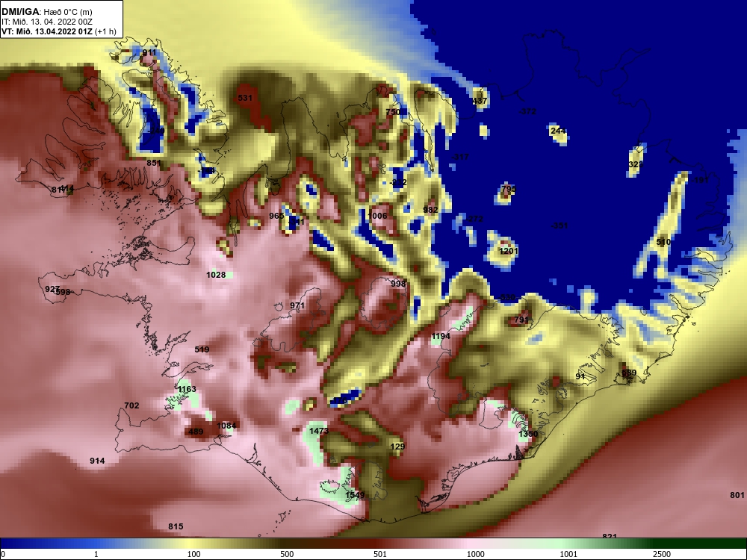The width and height of the screenshot is (747, 560).
Task: Click the IT initial time 00Z line
Action: pyautogui.click(x=45, y=22)
